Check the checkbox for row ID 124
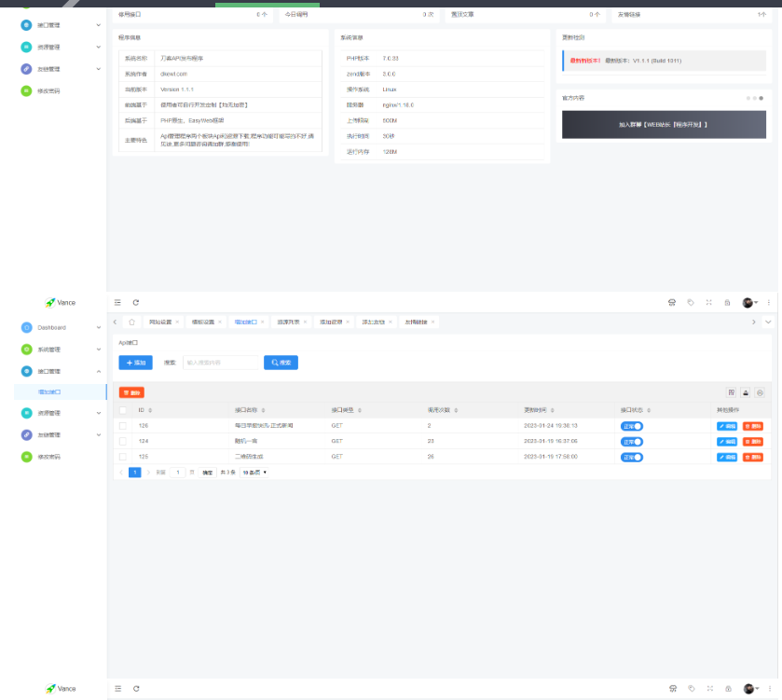 click(123, 441)
